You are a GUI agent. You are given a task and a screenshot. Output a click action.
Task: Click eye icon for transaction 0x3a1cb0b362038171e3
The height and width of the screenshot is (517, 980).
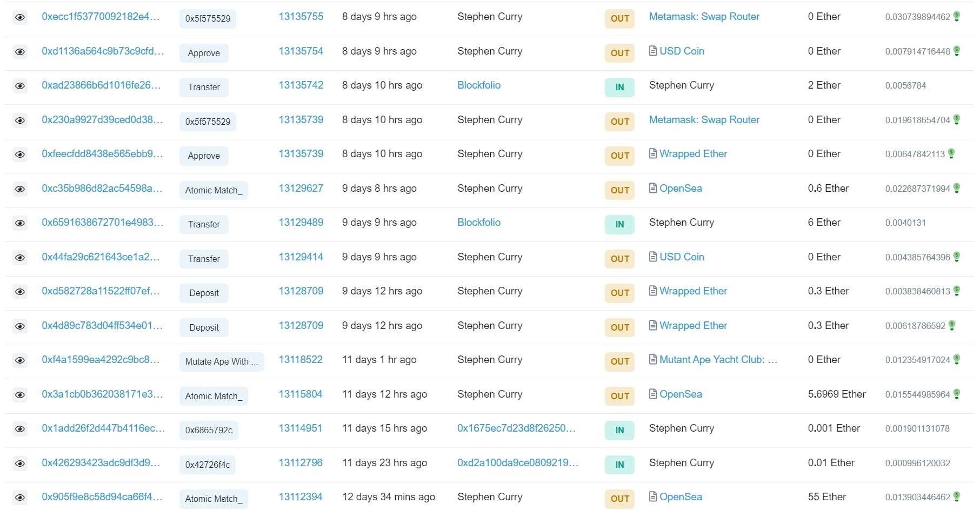(x=20, y=395)
